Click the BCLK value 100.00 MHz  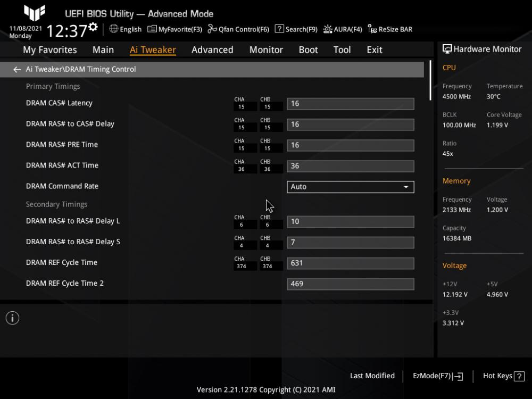pyautogui.click(x=460, y=125)
